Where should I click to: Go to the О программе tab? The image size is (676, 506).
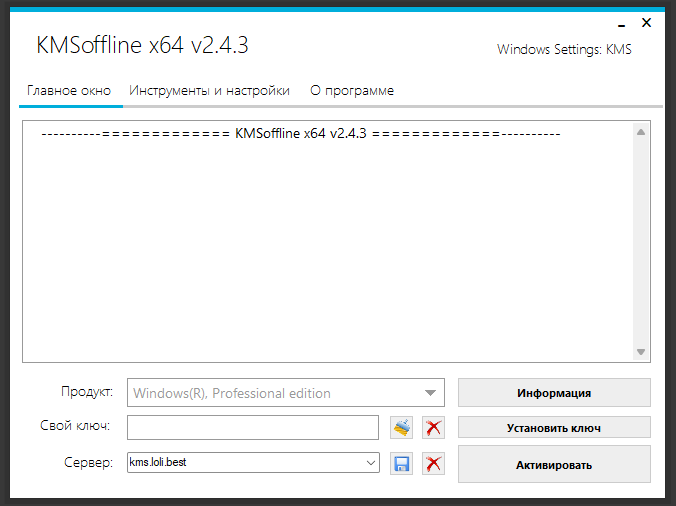pyautogui.click(x=351, y=90)
